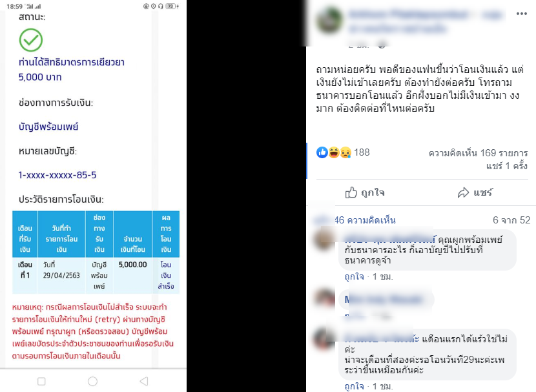Tap the Android back triangle button
The width and height of the screenshot is (536, 392).
coord(144,381)
